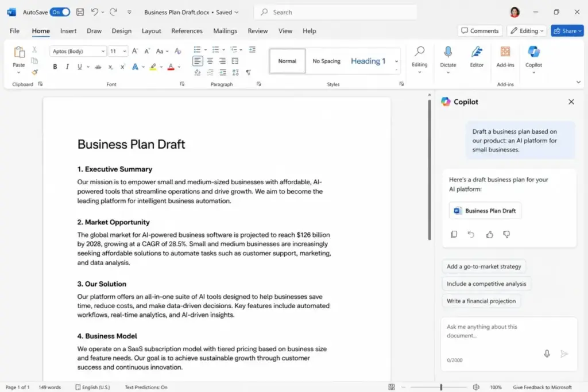Open the Comments pane
The height and width of the screenshot is (392, 588).
point(480,31)
